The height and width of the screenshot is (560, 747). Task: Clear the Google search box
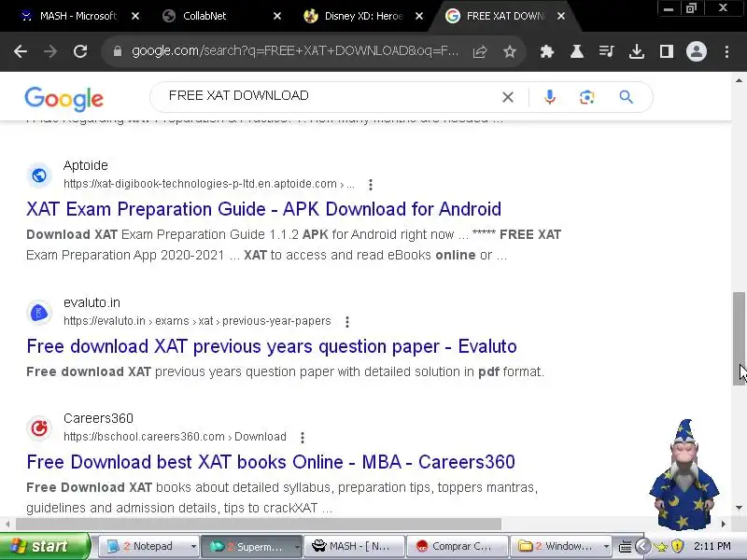508,97
